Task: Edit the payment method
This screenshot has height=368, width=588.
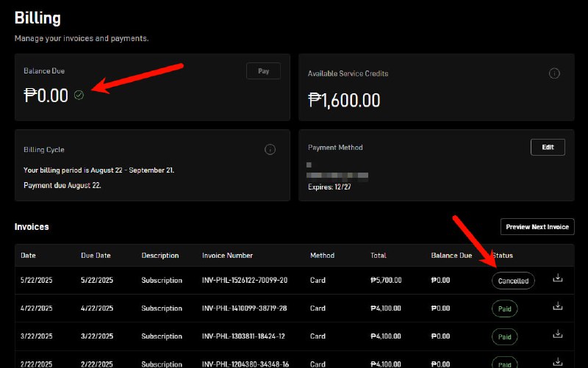Action: (x=548, y=147)
